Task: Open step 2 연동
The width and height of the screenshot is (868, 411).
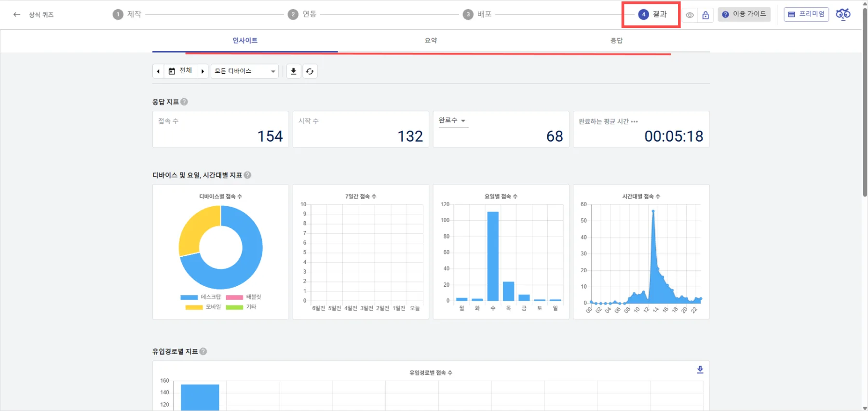Action: [x=302, y=14]
